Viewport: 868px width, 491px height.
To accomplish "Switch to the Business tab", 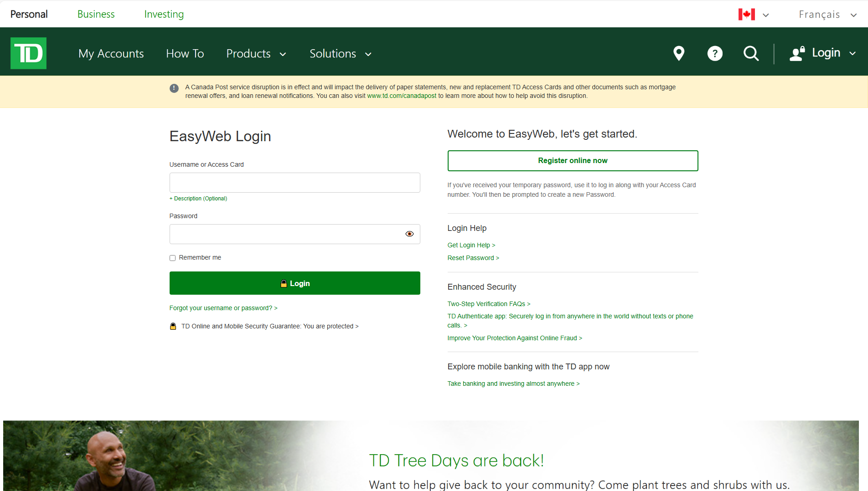I will pos(96,14).
